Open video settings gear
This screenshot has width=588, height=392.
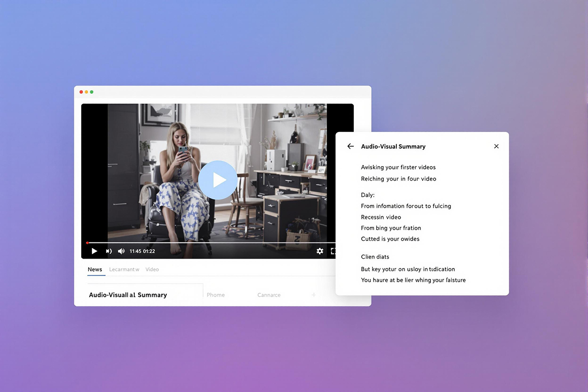point(320,251)
